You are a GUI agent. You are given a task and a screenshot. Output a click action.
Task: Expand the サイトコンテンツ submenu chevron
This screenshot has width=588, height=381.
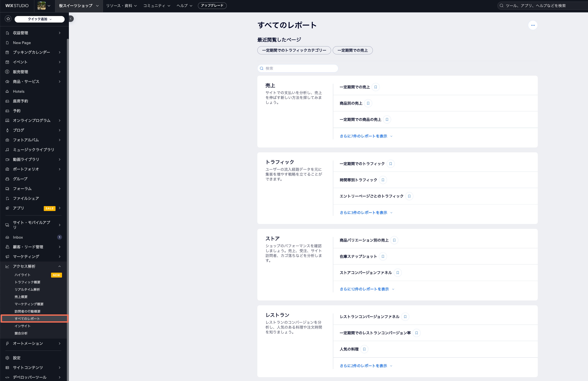[x=60, y=368]
